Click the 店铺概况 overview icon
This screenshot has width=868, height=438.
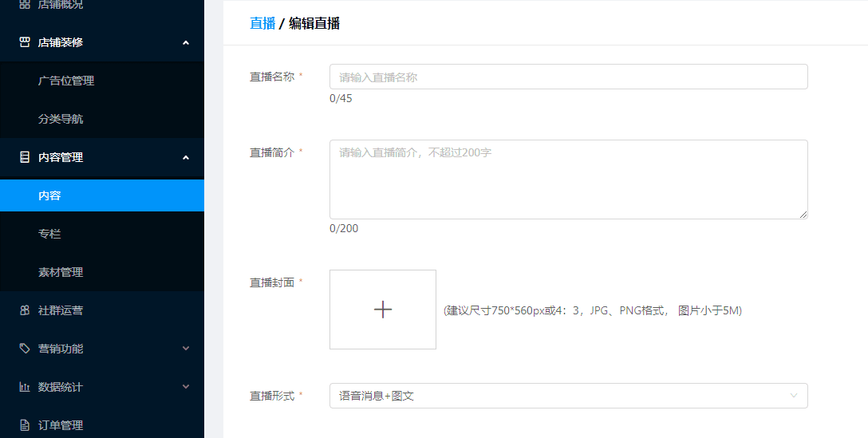(x=25, y=5)
